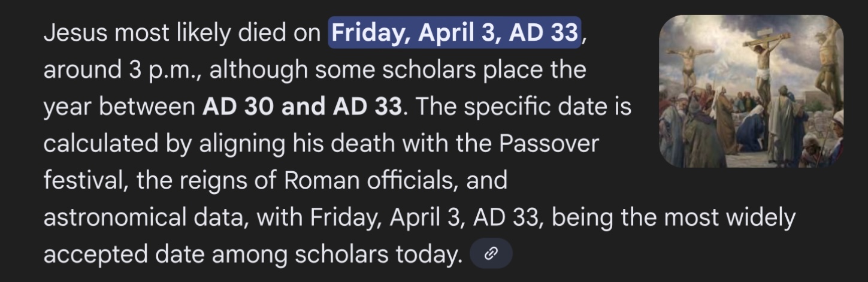The image size is (868, 282).
Task: Click the source link chip icon
Action: point(491,254)
